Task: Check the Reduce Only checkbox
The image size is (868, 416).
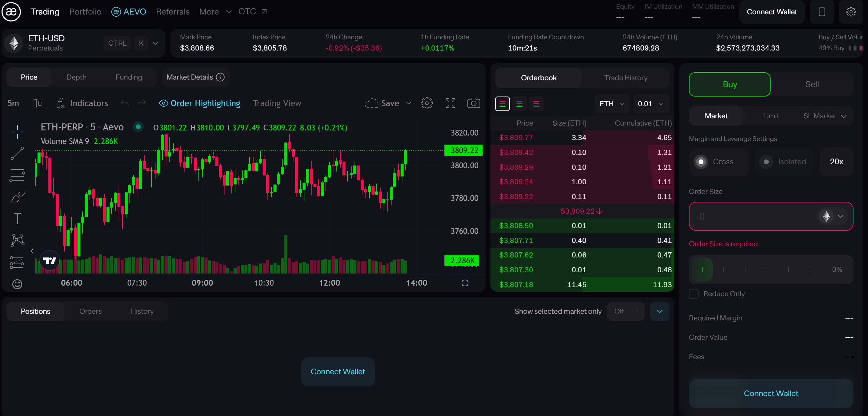Action: pyautogui.click(x=693, y=294)
